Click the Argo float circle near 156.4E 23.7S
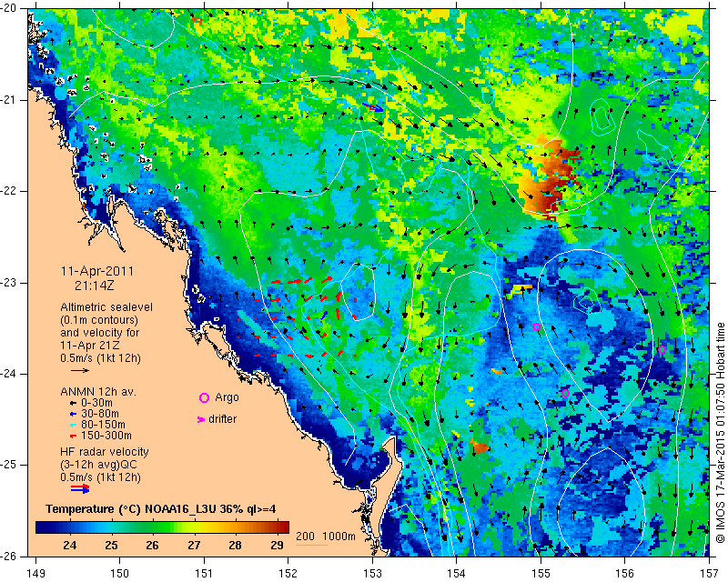The image size is (728, 582). tap(662, 349)
